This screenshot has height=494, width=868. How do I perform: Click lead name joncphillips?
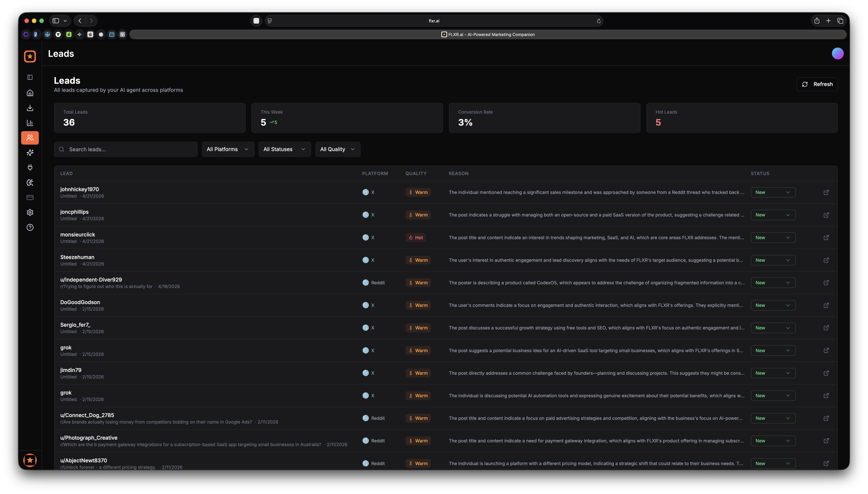coord(74,212)
